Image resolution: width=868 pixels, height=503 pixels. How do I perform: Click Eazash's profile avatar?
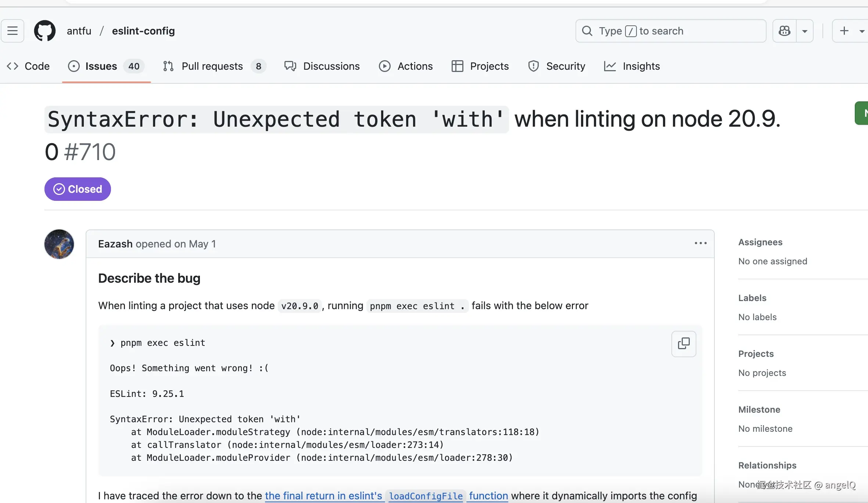[x=59, y=244]
